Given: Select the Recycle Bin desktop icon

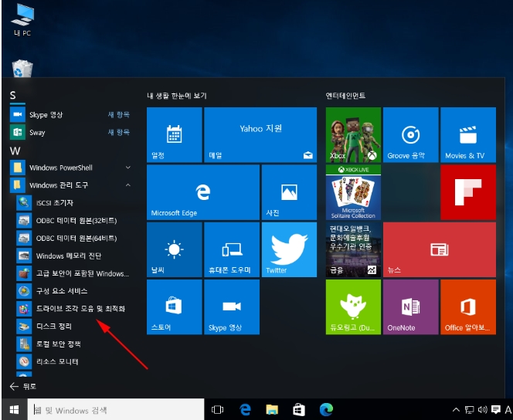Looking at the screenshot, I should (x=22, y=68).
